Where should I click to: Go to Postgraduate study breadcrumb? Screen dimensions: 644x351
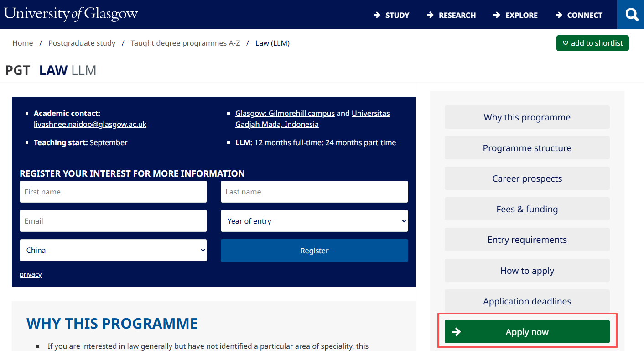point(82,43)
